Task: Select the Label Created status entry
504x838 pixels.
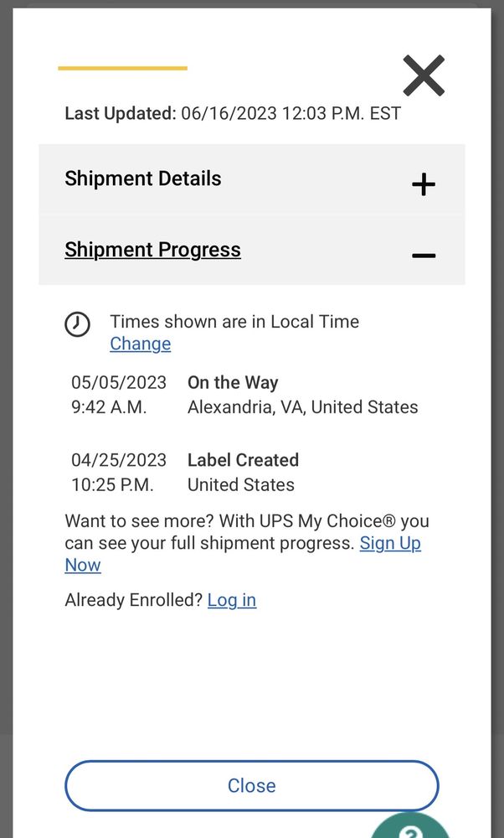Action: tap(243, 460)
